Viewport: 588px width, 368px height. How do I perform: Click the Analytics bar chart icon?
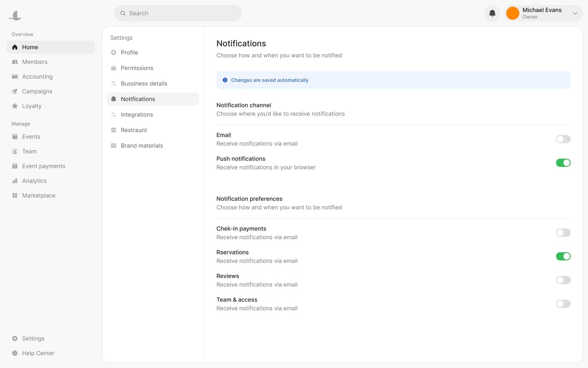pyautogui.click(x=15, y=181)
